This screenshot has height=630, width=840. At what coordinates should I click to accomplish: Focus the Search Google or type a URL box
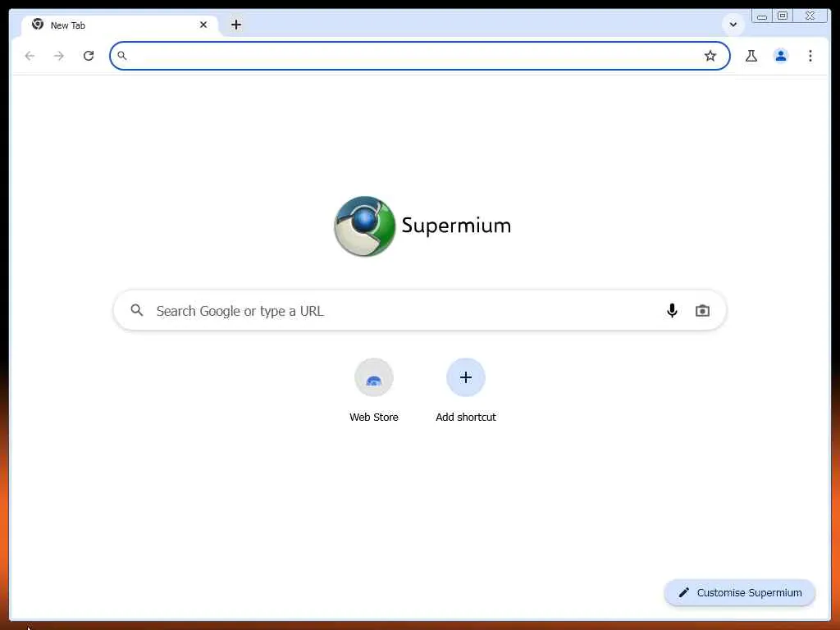coord(419,311)
